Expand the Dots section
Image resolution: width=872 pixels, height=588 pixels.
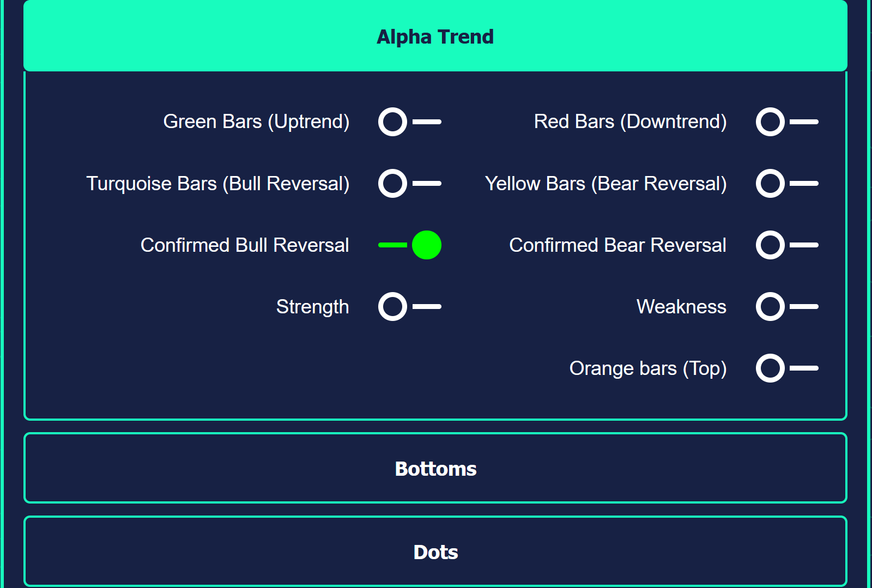435,551
